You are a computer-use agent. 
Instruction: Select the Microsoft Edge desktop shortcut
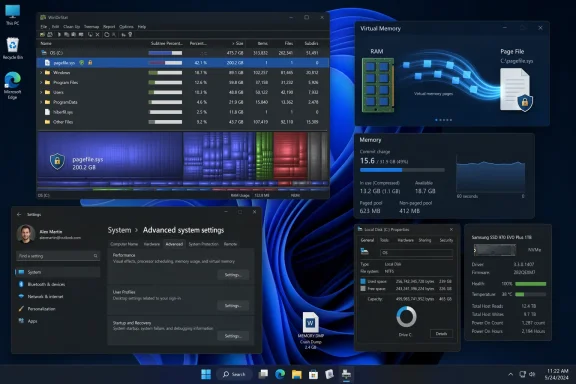point(12,86)
